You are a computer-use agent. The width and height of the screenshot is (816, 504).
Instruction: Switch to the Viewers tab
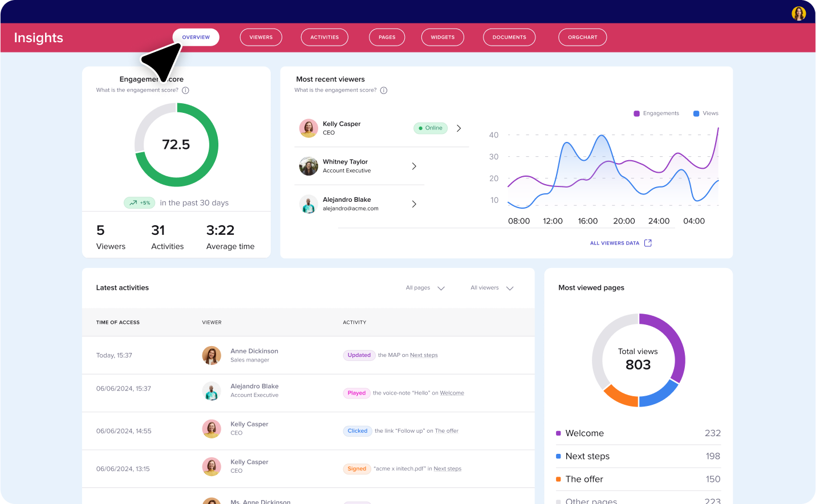[261, 37]
